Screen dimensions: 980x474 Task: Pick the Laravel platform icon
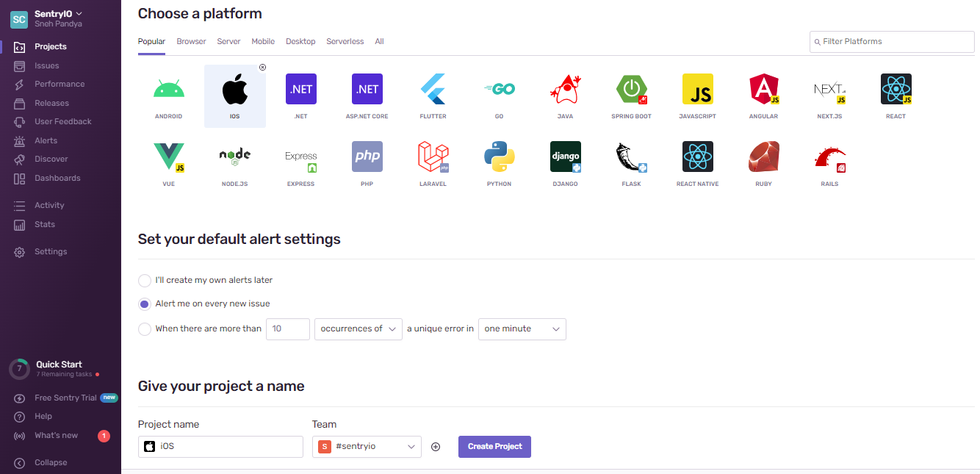click(x=433, y=157)
